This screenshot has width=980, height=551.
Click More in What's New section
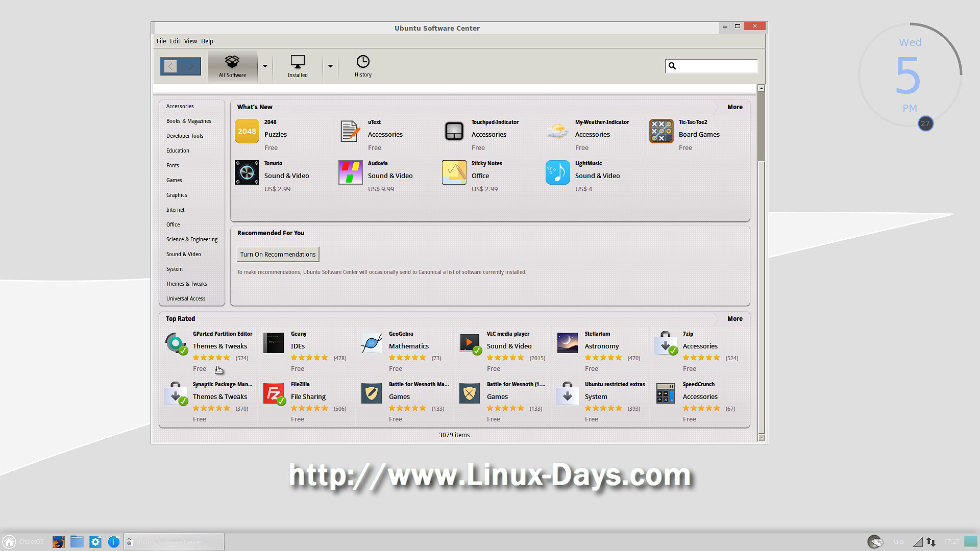tap(735, 107)
